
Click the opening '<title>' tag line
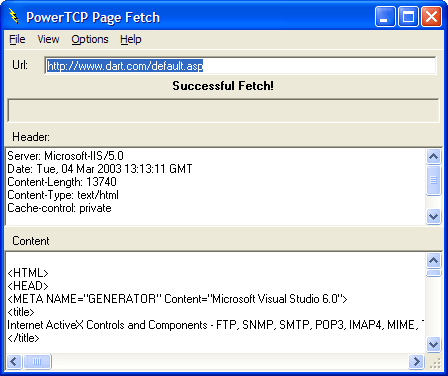click(x=21, y=312)
